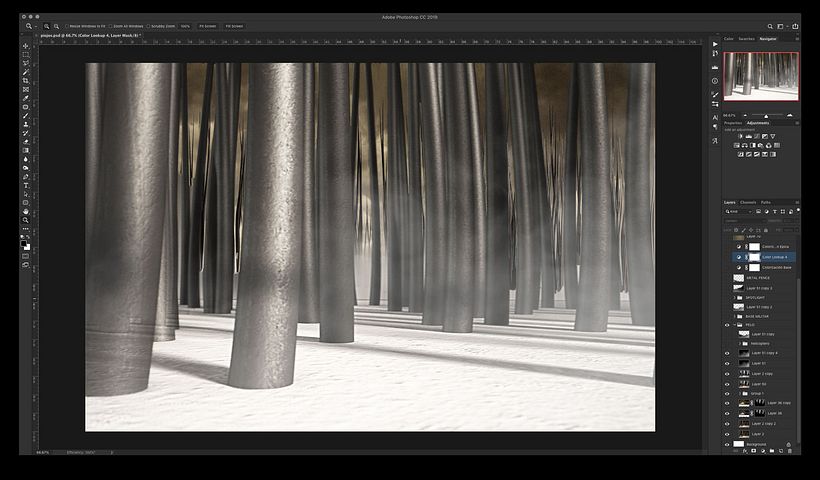820x480 pixels.
Task: Expand the Group 1 folder
Action: pos(739,393)
